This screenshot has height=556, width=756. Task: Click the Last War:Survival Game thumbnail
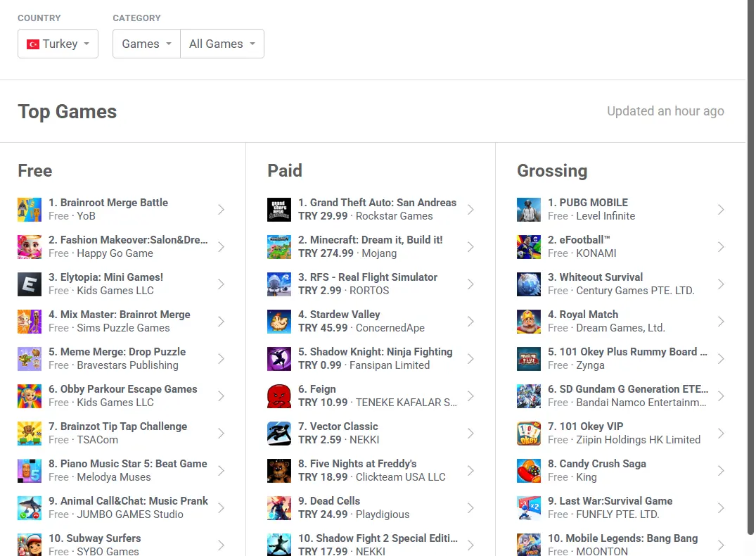pos(529,508)
